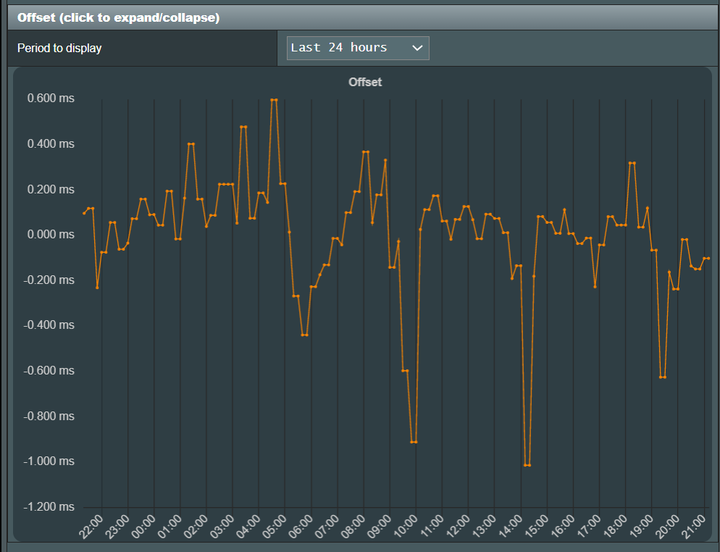The image size is (720, 552).
Task: Click the 'Period to display' label
Action: pos(59,48)
